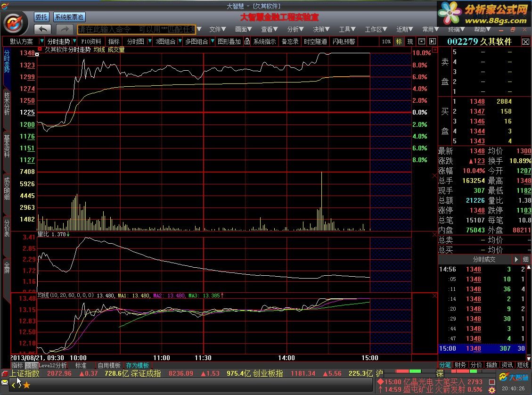Toggle the 10% scale button
The image size is (532, 395).
[386, 41]
